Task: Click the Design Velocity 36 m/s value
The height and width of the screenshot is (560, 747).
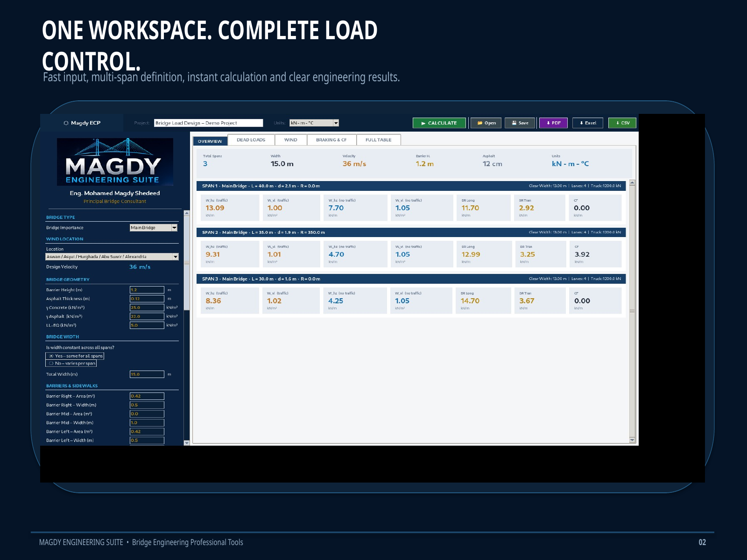Action: click(140, 267)
